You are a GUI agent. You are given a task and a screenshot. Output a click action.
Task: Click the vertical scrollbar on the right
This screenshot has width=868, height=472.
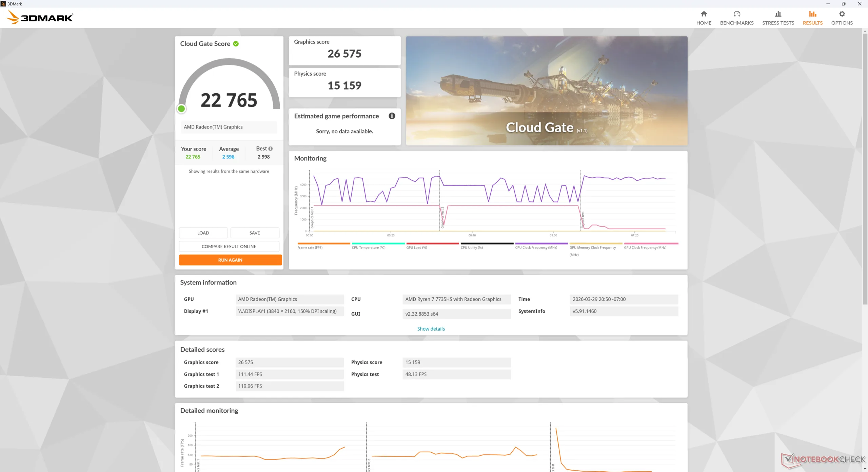[x=865, y=170]
